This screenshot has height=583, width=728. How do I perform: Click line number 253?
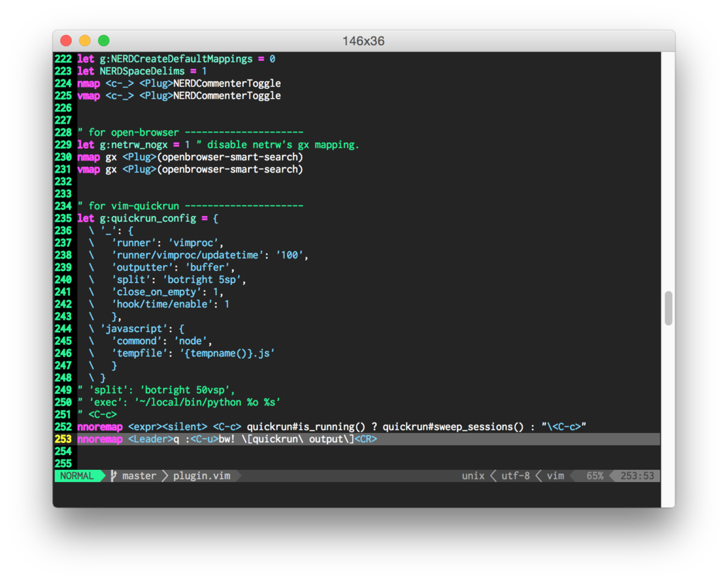[63, 439]
